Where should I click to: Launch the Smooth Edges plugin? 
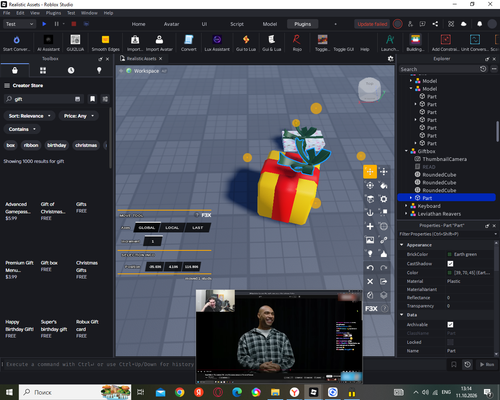[x=105, y=43]
